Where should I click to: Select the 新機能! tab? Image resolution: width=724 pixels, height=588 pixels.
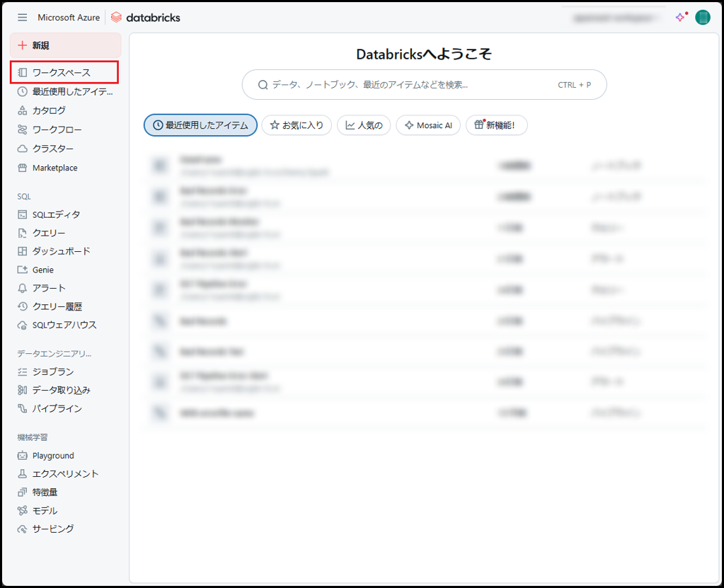[496, 125]
